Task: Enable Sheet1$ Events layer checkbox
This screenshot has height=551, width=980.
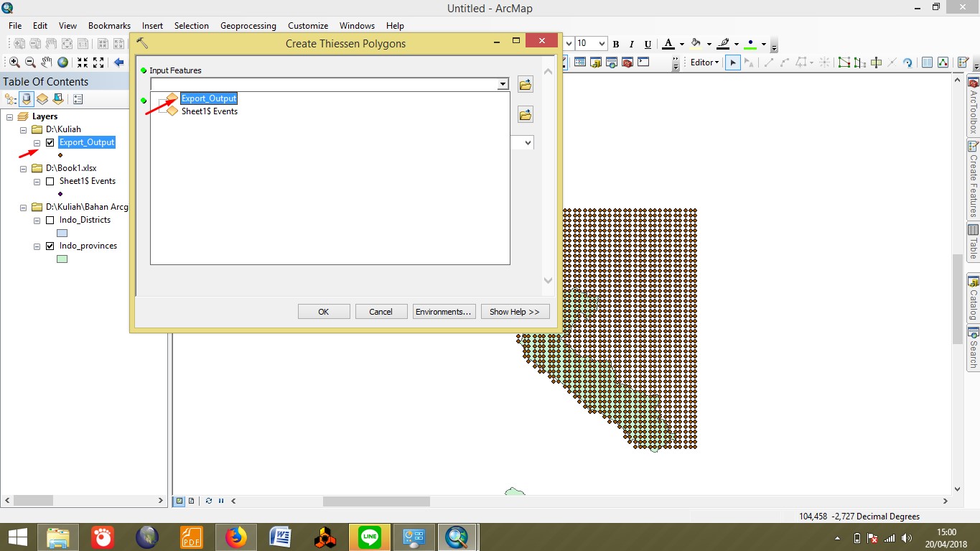Action: pos(50,181)
